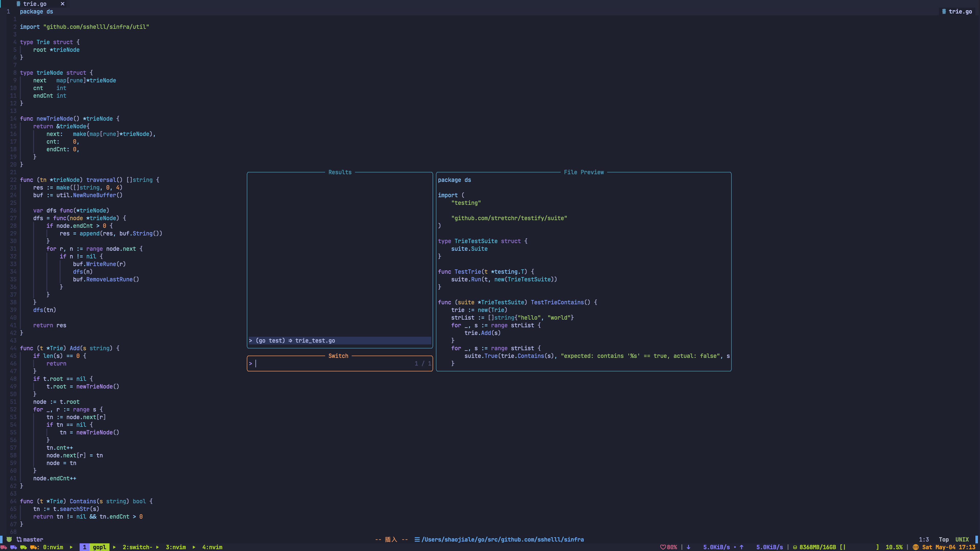Click the memory database icon before 8368MB

tap(795, 547)
